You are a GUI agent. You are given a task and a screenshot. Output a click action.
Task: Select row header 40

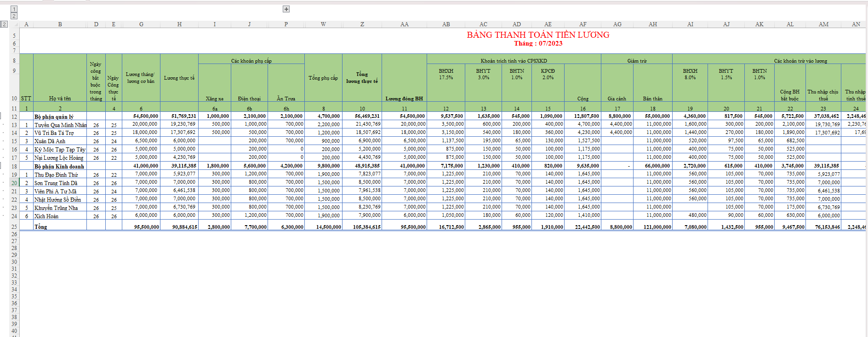[x=14, y=331]
